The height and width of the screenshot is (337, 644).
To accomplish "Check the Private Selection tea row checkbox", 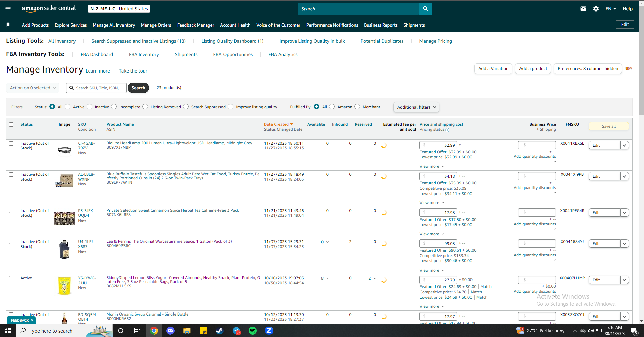I will click(11, 211).
